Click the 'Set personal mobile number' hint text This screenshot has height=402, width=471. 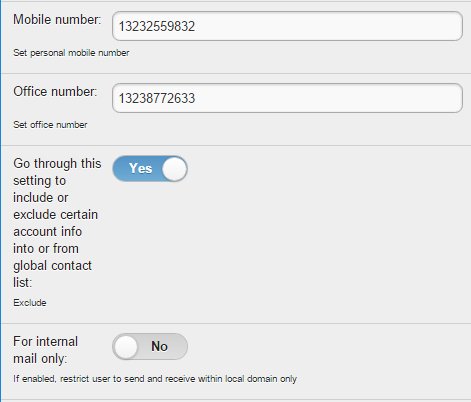(71, 53)
